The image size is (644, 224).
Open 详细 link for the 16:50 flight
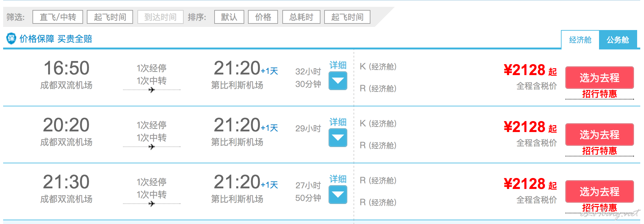click(338, 65)
